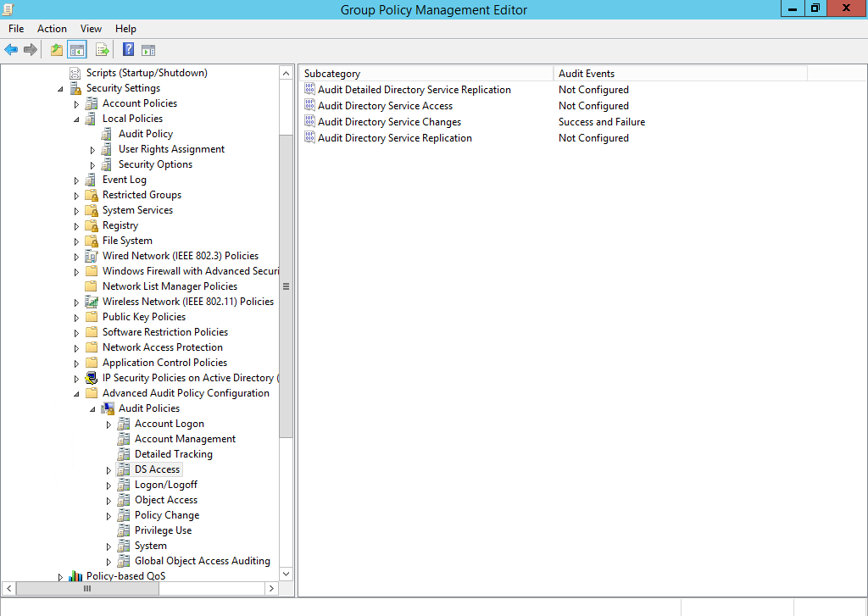This screenshot has width=868, height=616.
Task: Click the tree pane horizontal scroll thumb
Action: tap(87, 588)
